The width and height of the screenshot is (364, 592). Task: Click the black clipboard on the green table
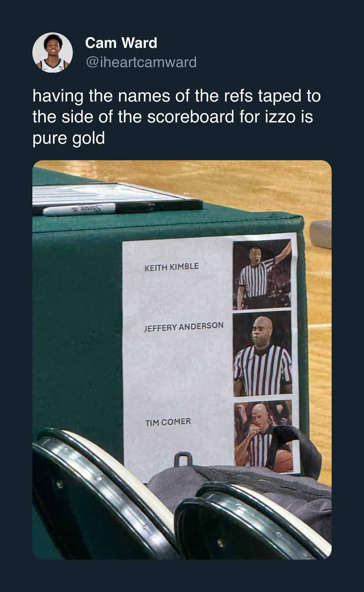point(117,197)
